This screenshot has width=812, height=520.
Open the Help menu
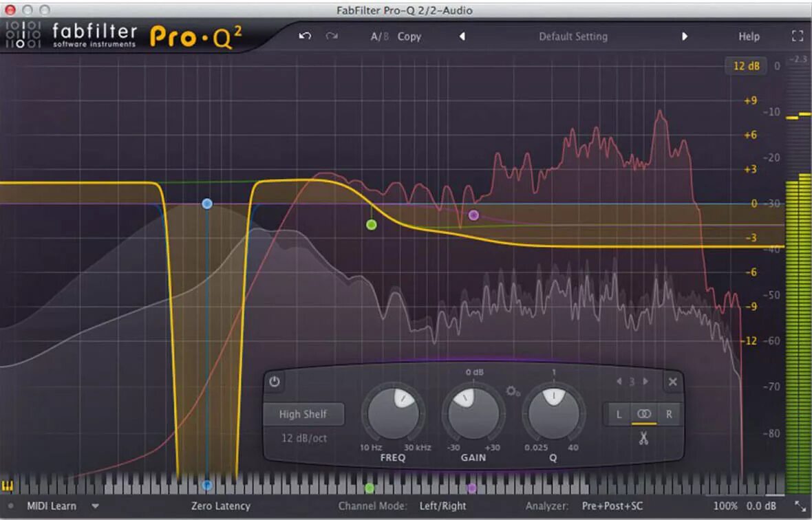749,36
